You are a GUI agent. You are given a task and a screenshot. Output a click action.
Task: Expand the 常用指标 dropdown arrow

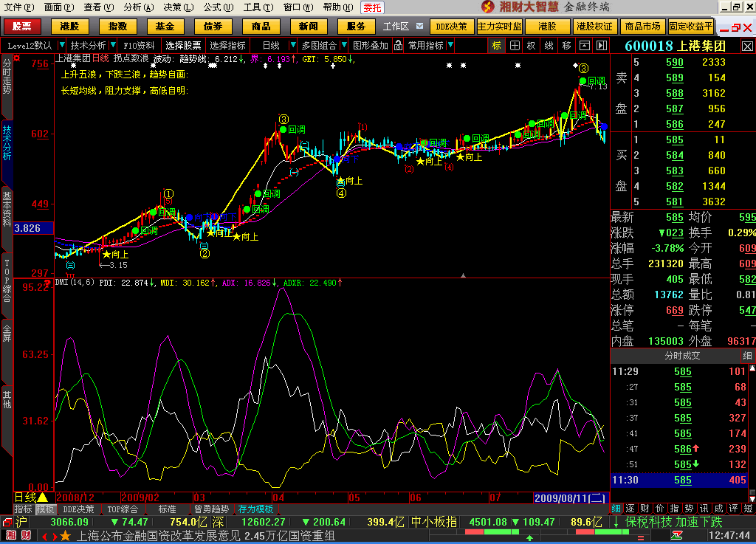450,45
